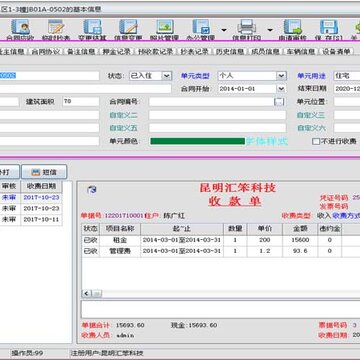Click the 违约金 column header
Screen dimensions: 360x360
coord(329,229)
